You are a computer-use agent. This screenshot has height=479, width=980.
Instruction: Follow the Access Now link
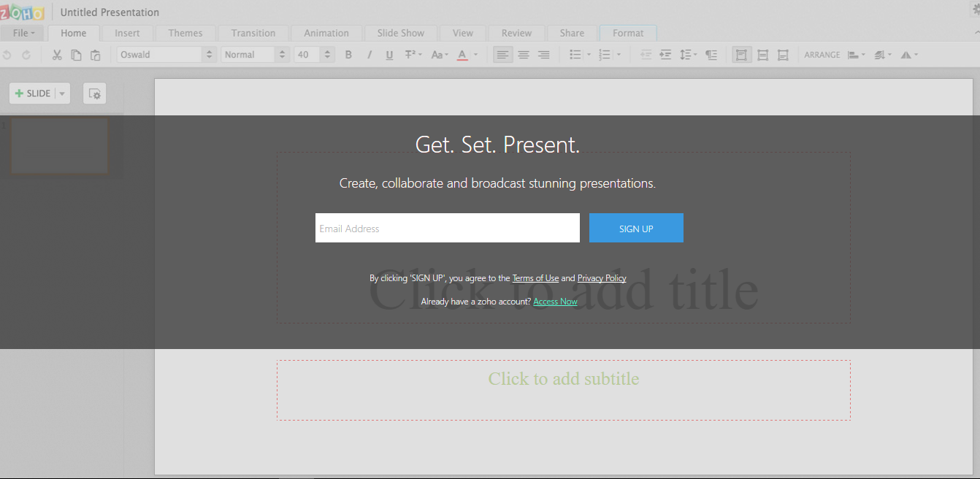tap(555, 302)
